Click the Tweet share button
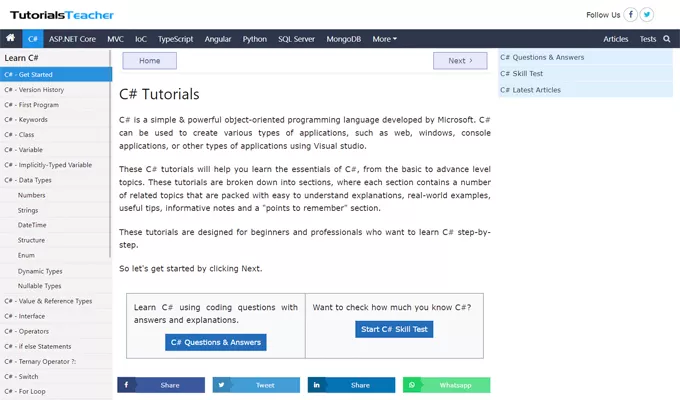The height and width of the screenshot is (400, 680). (x=256, y=385)
